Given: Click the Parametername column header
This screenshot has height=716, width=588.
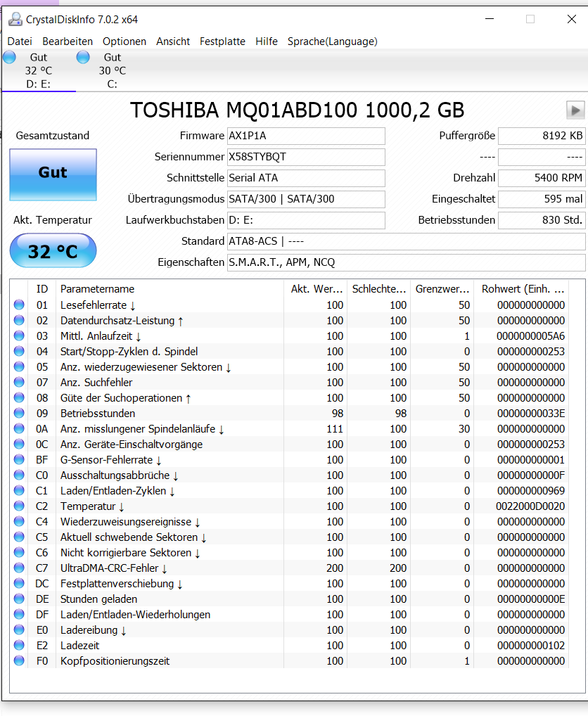Looking at the screenshot, I should (170, 288).
